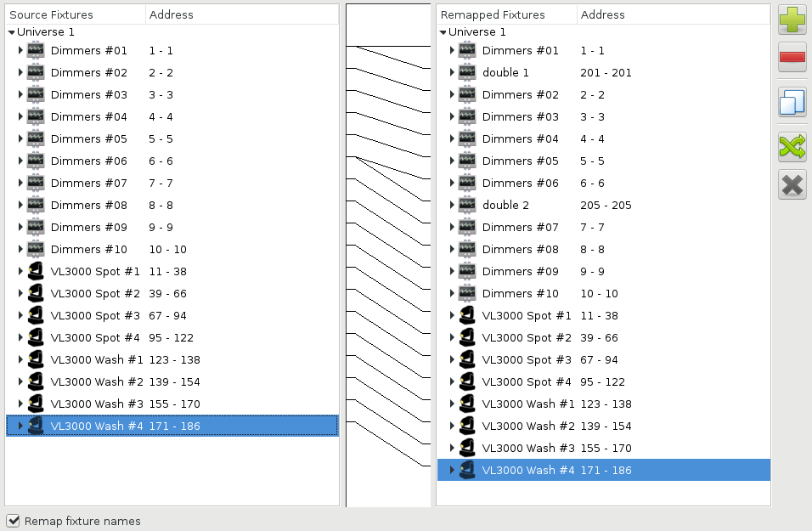This screenshot has width=812, height=531.
Task: Select source VL3000 Spot #4 moving head icon
Action: (36, 337)
